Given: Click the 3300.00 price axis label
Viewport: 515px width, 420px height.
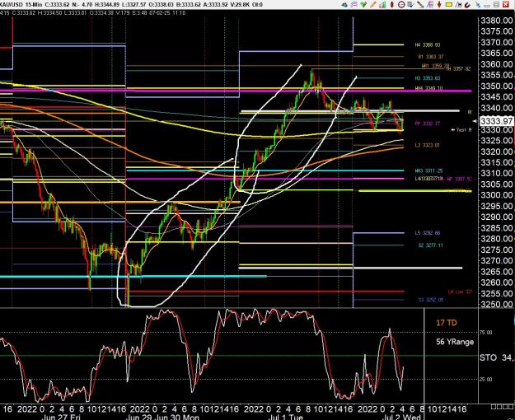Looking at the screenshot, I should click(497, 195).
